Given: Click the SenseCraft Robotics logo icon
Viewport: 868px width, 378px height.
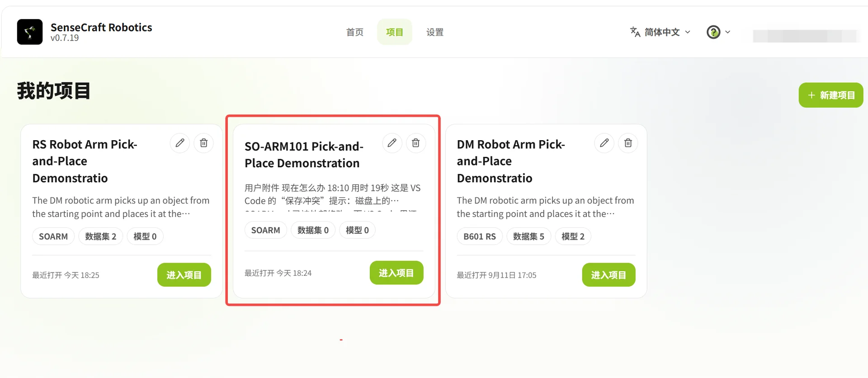Looking at the screenshot, I should tap(30, 32).
